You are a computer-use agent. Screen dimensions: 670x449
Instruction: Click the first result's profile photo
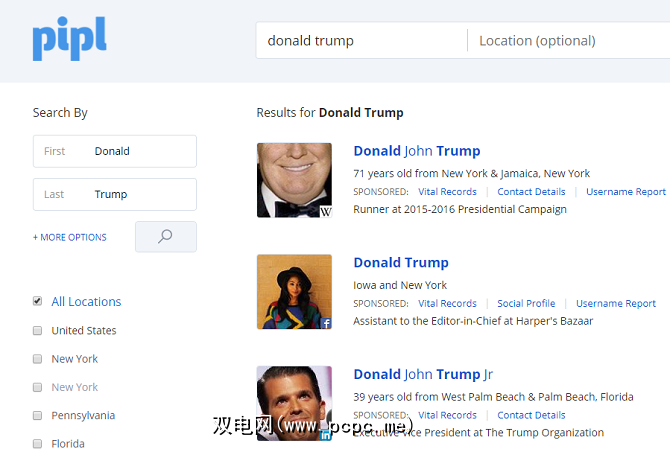pyautogui.click(x=294, y=180)
